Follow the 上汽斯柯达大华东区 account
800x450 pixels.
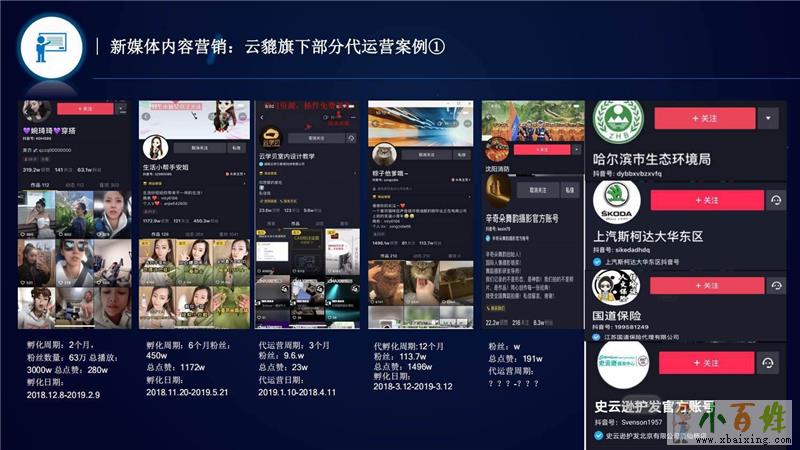pos(707,200)
